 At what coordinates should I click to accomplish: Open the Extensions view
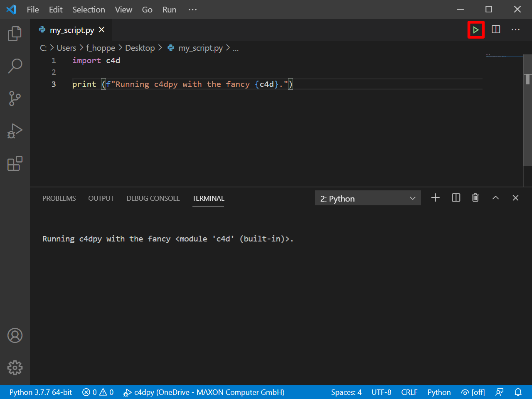[15, 164]
